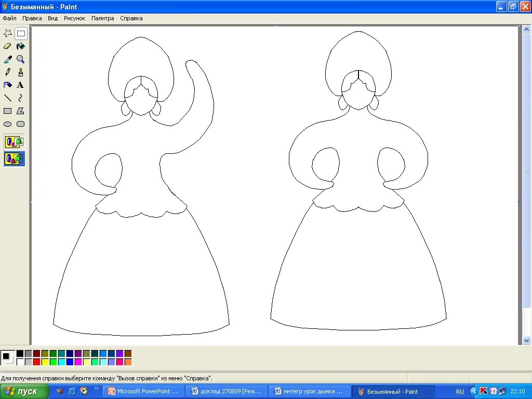This screenshot has width=532, height=399.
Task: Choose the Rectangle shape tool
Action: click(8, 111)
